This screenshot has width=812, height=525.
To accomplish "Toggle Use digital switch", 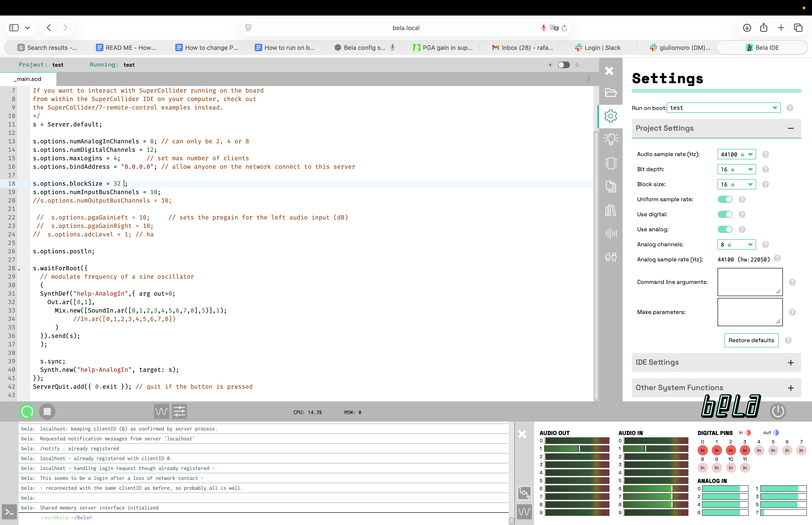I will click(725, 214).
